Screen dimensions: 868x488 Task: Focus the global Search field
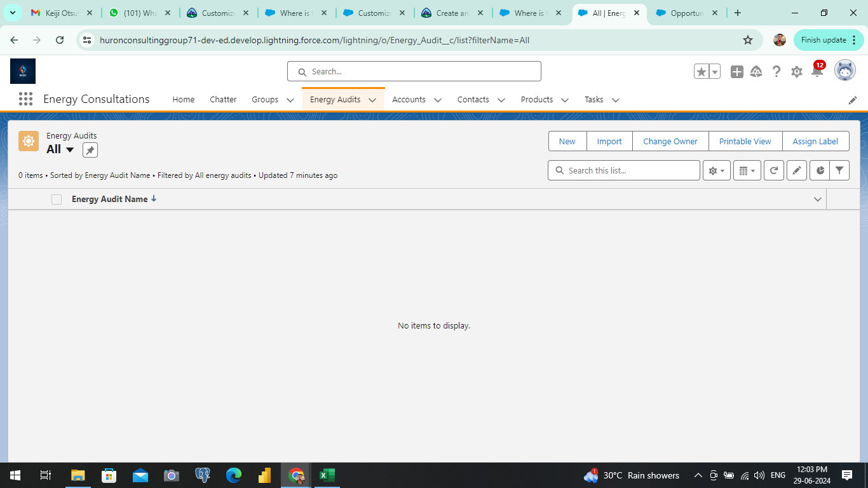(414, 71)
